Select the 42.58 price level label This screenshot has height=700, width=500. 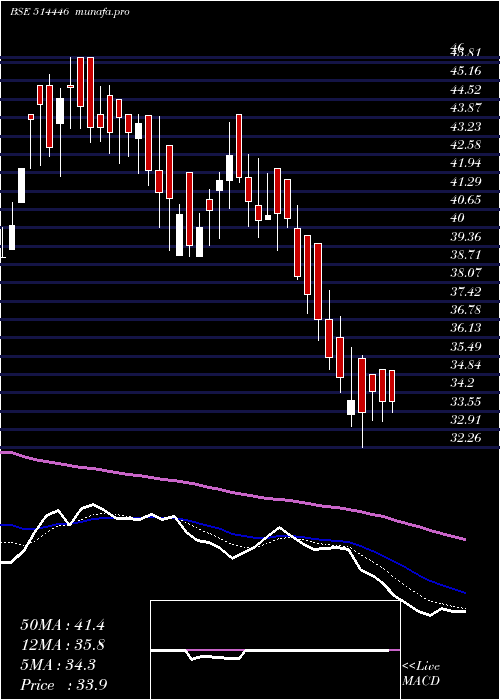coord(466,145)
